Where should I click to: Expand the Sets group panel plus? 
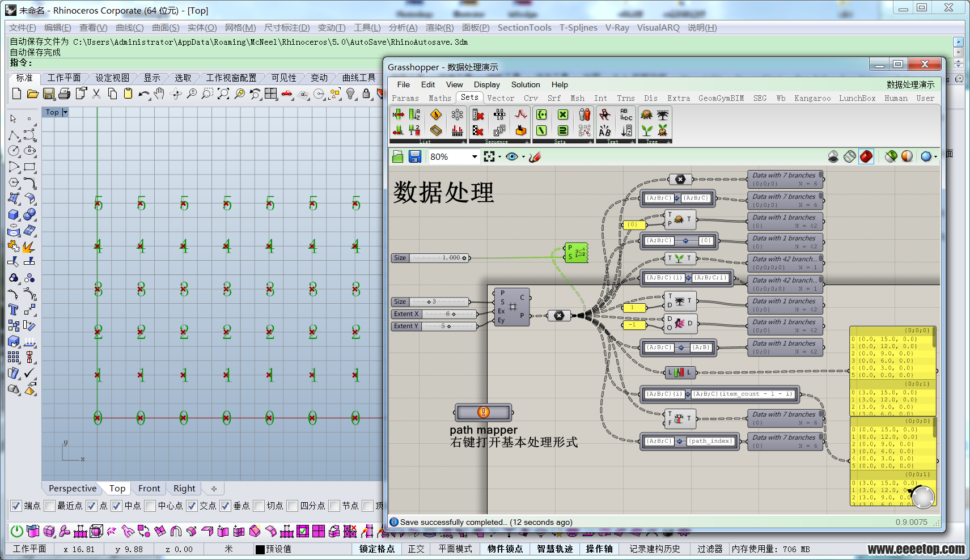pos(591,142)
